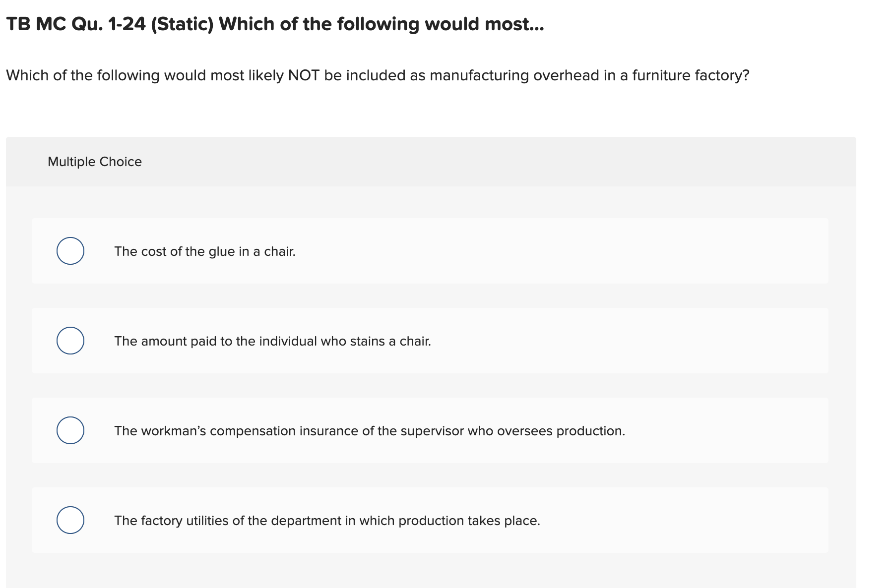Pick the factory utilities answer option
The image size is (892, 588).
327,521
